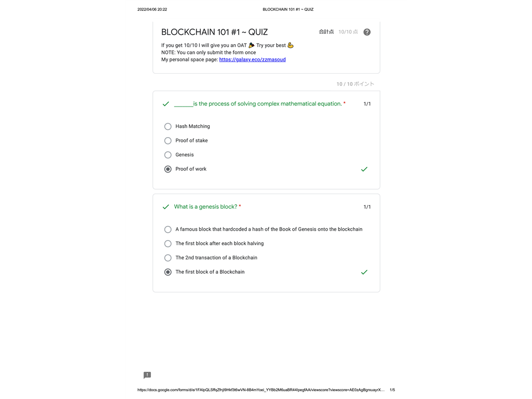Click checkmark icon before mathematical equation question

(166, 104)
